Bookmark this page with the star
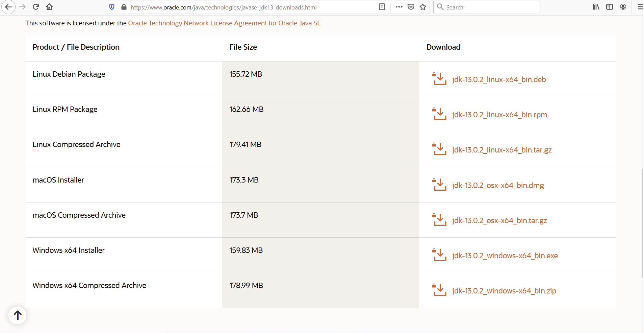 click(x=423, y=7)
